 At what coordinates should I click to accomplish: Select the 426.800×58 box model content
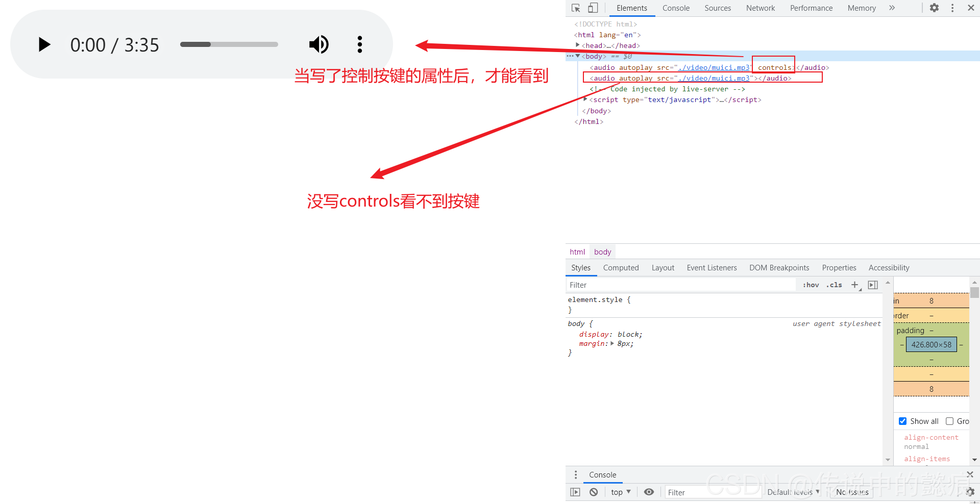tap(931, 345)
